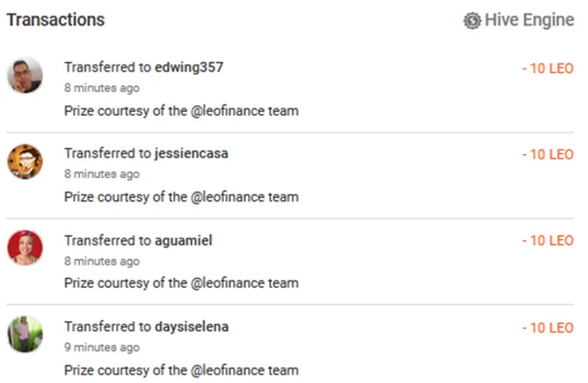Click -10 LEO amount for edwing357
The height and width of the screenshot is (383, 588).
(x=548, y=69)
